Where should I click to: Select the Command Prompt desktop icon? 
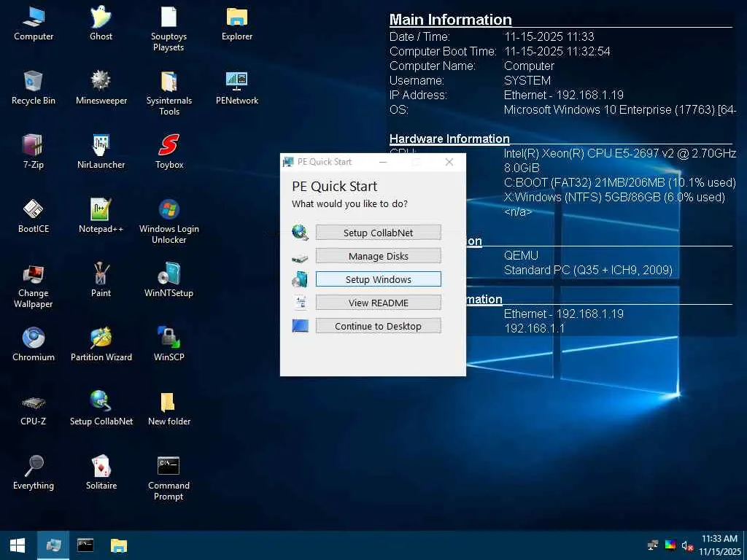(169, 478)
